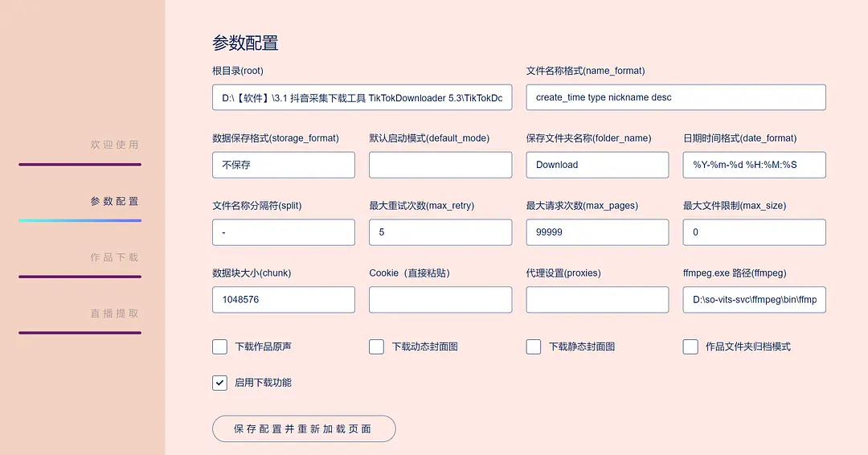The image size is (868, 455).
Task: Click 保存配置并重新加载页面 button
Action: point(304,429)
